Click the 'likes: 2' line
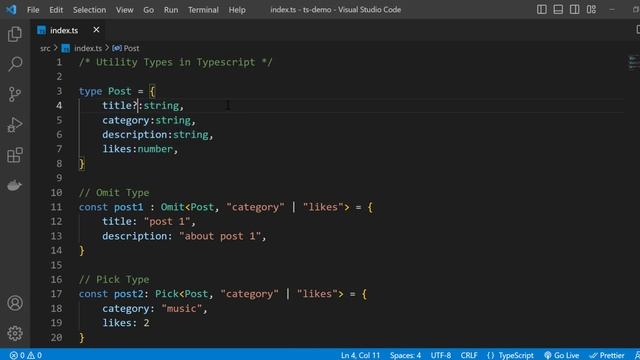 pyautogui.click(x=126, y=322)
